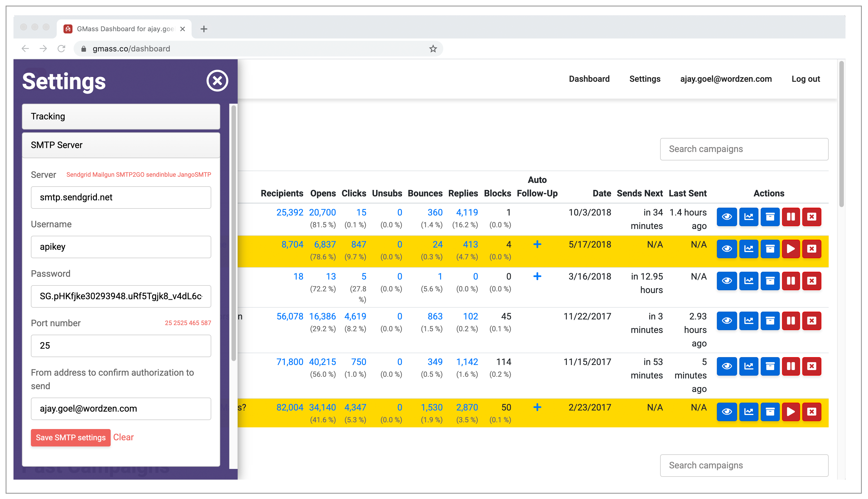Click the Save SMTP settings button
The width and height of the screenshot is (868, 499).
click(x=70, y=437)
